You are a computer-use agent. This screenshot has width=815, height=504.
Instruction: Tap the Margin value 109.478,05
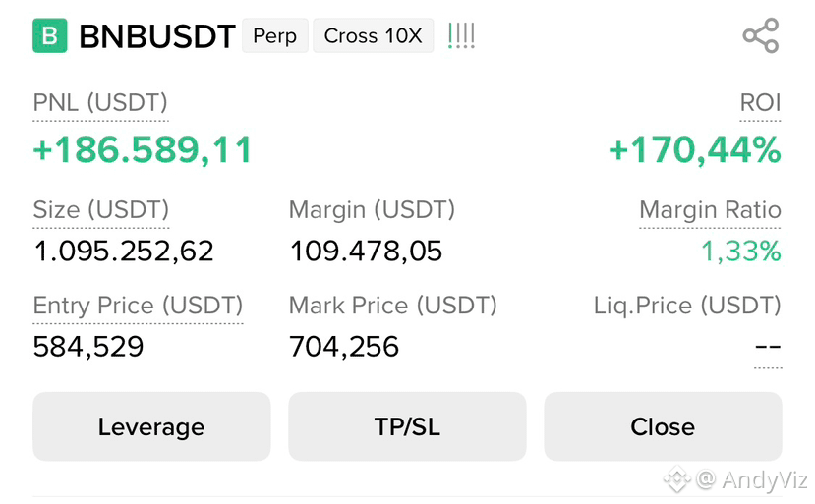(x=366, y=252)
